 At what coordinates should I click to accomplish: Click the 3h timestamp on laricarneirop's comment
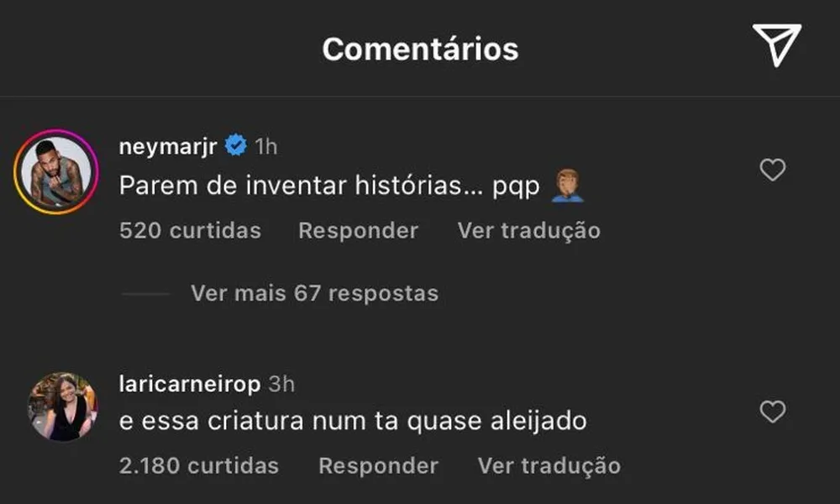281,384
